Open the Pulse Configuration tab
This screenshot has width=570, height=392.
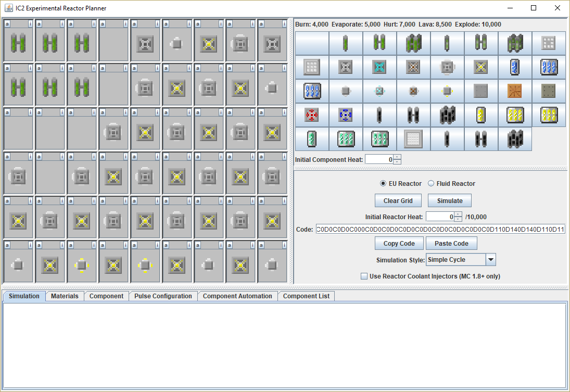click(x=163, y=296)
